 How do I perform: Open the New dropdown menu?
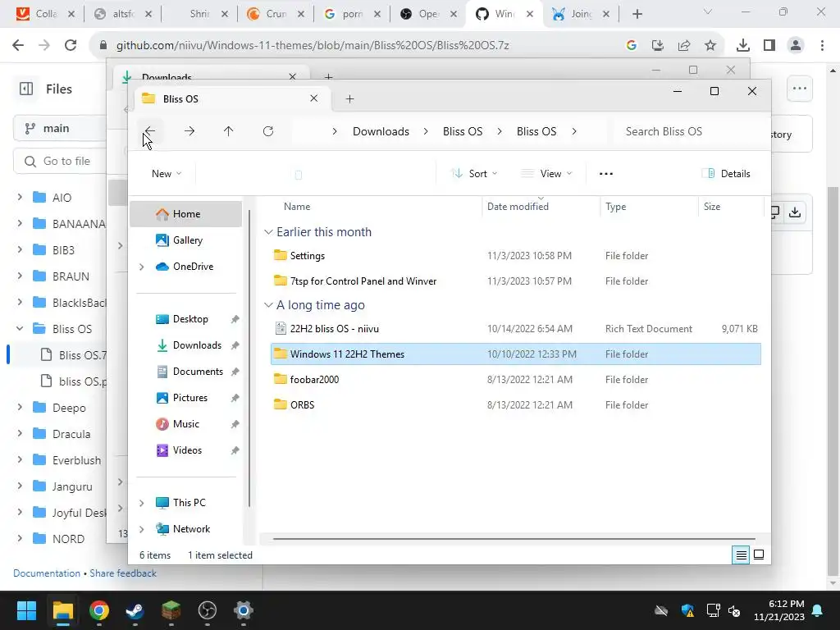(166, 174)
